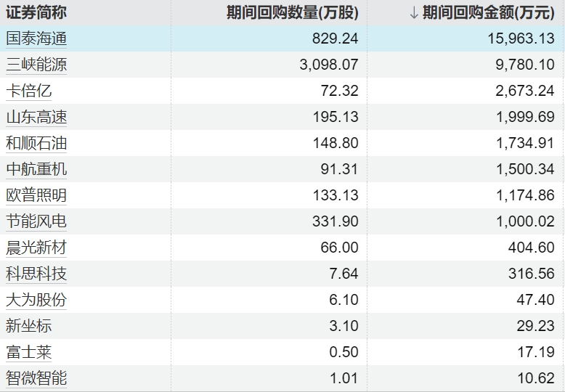
Task: Click the 和顺石油 security name
Action: 36,144
